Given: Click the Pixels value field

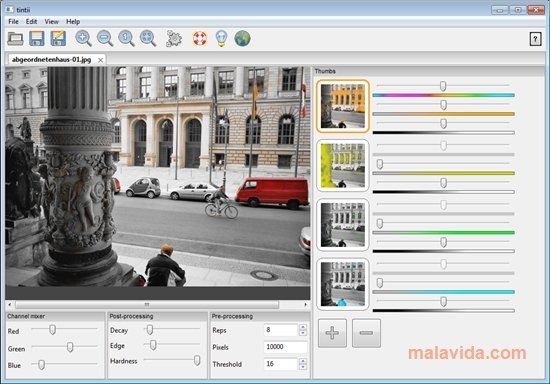Looking at the screenshot, I should click(286, 347).
